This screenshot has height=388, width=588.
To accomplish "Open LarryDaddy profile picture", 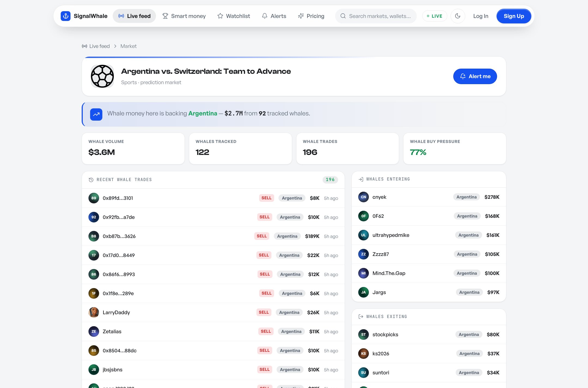I will tap(94, 313).
